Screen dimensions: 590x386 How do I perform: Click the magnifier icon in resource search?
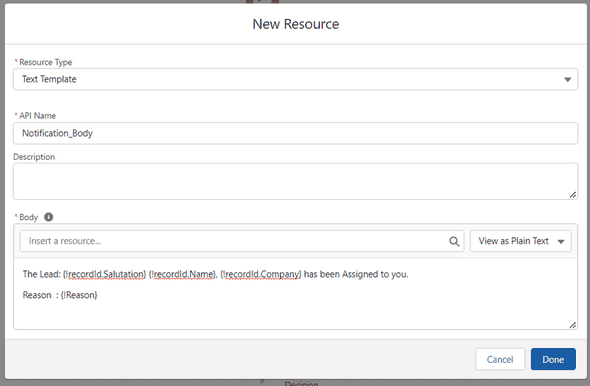454,242
